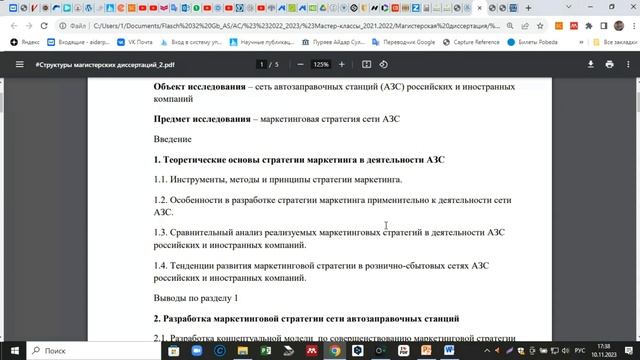This screenshot has height=360, width=640.
Task: Open the green Project app from the taskbar
Action: (x=266, y=351)
